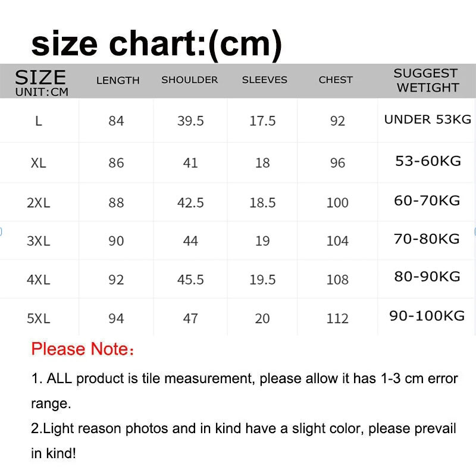Select the SHOULDER column header
The height and width of the screenshot is (476, 476).
tap(189, 80)
